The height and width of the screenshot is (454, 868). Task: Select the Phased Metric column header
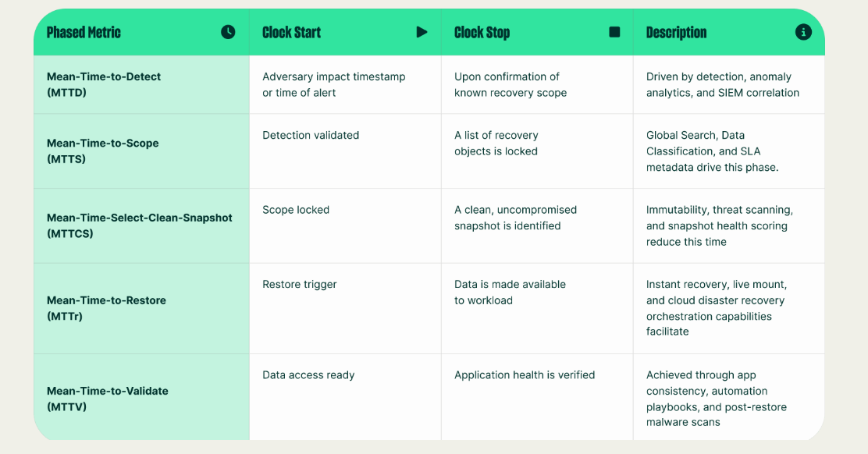(x=84, y=32)
